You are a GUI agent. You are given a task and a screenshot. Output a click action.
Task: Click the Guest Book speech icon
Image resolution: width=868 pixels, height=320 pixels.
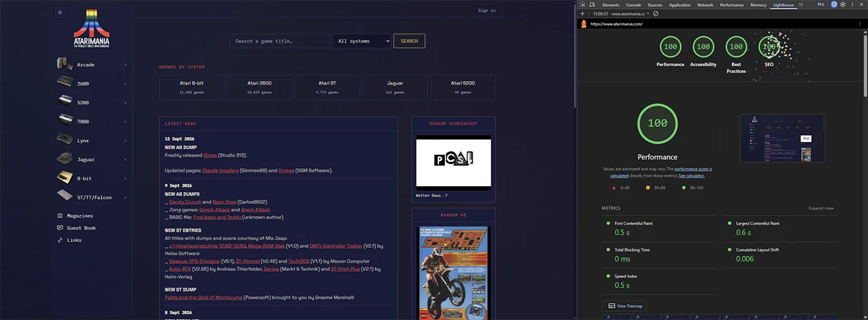tap(60, 228)
